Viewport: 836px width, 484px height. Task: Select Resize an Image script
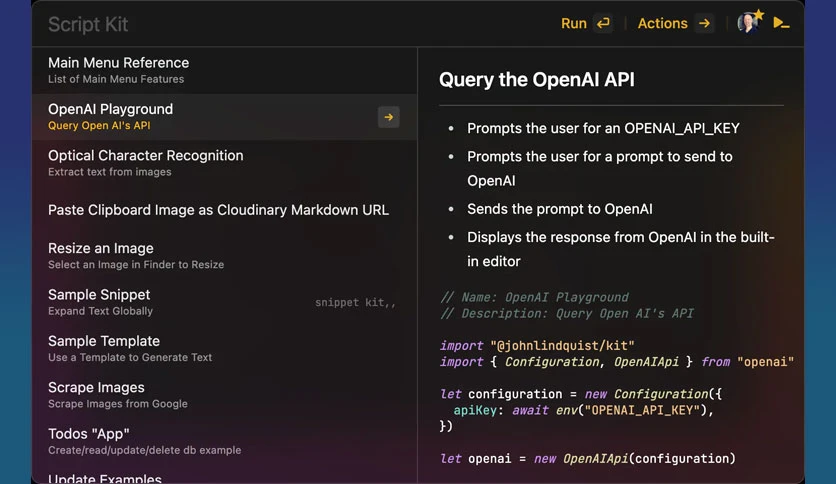[x=224, y=256]
